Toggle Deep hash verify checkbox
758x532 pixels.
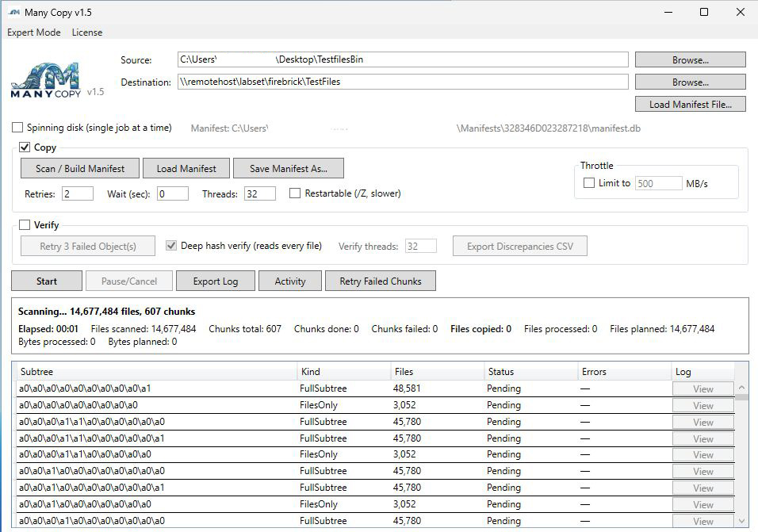(x=171, y=246)
